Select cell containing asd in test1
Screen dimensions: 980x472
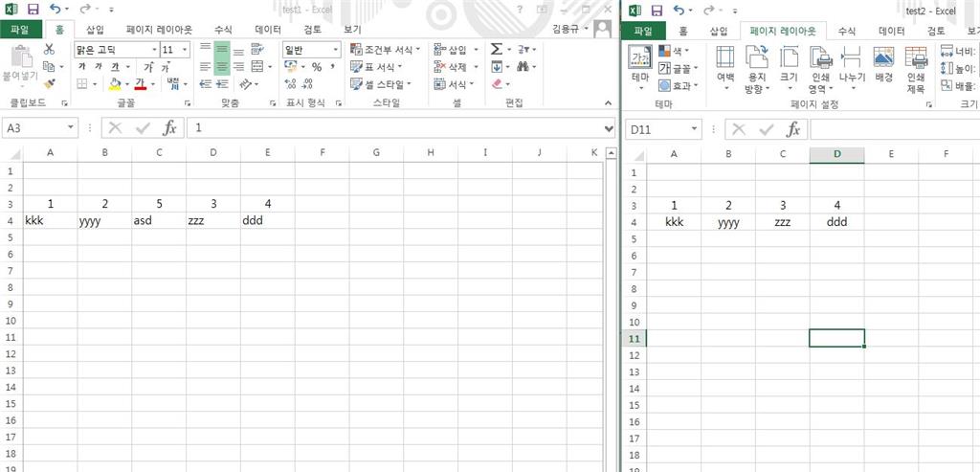tap(159, 220)
